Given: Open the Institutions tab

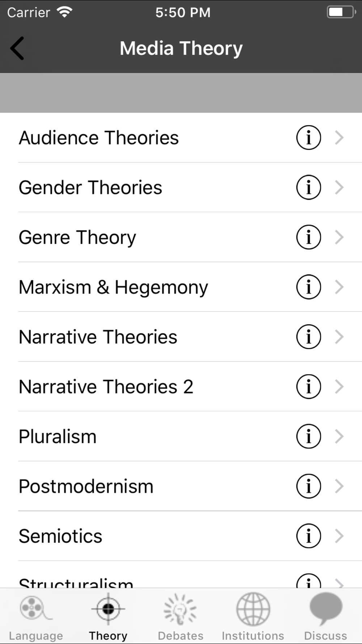Looking at the screenshot, I should [x=253, y=616].
